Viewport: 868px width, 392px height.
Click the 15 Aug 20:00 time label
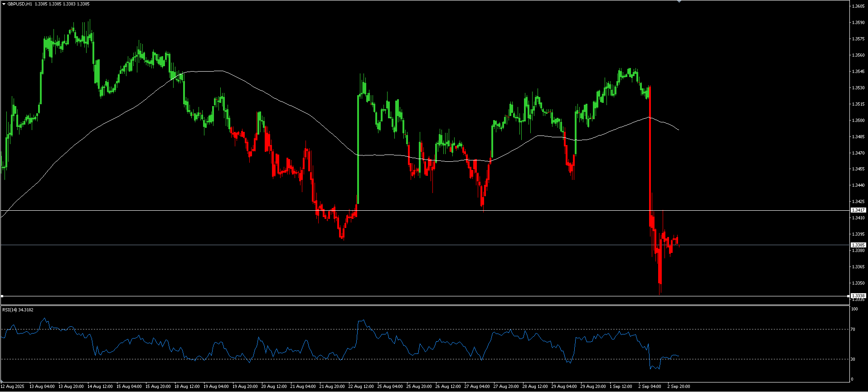[158, 387]
